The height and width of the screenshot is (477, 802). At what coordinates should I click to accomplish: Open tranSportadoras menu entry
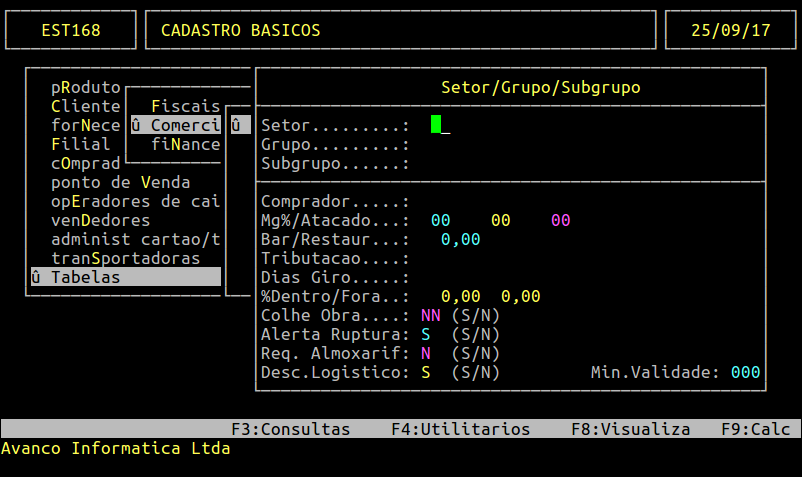point(125,258)
